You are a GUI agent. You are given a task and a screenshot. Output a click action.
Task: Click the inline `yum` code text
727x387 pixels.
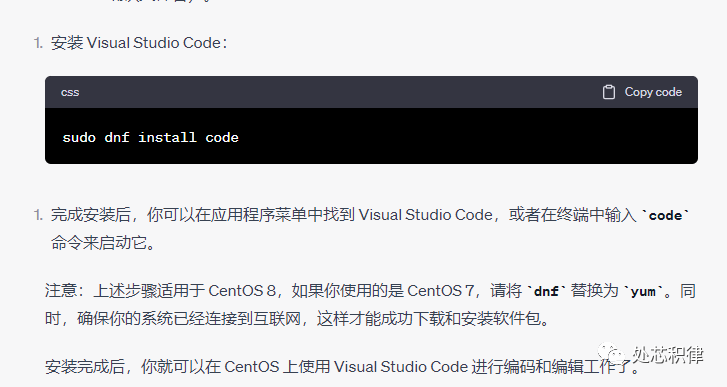click(643, 292)
